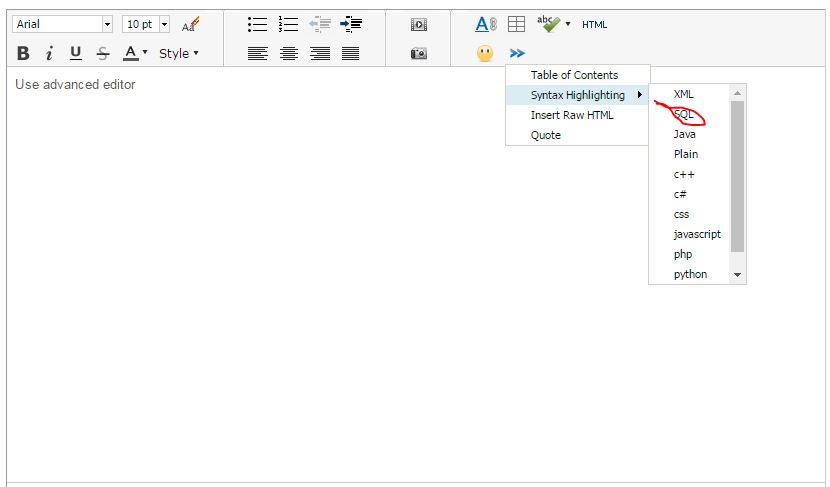Viewport: 830px width, 487px height.
Task: Justify text alignment
Action: tap(350, 53)
